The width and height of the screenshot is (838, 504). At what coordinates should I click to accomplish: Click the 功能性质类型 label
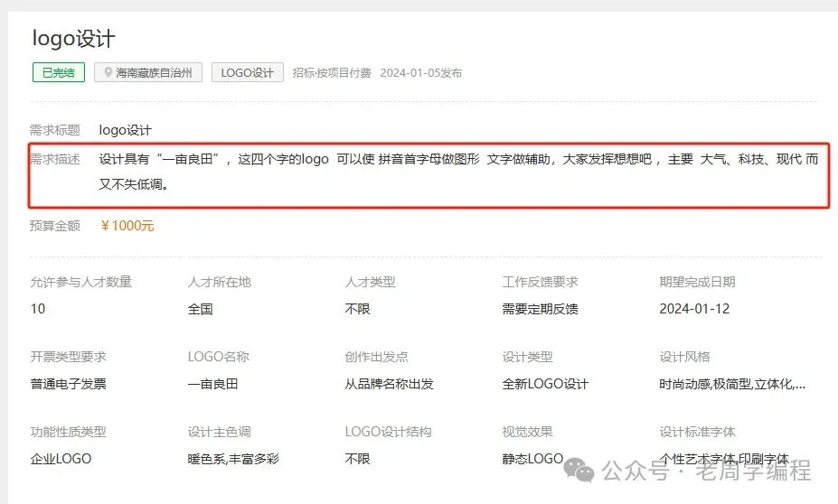[69, 432]
